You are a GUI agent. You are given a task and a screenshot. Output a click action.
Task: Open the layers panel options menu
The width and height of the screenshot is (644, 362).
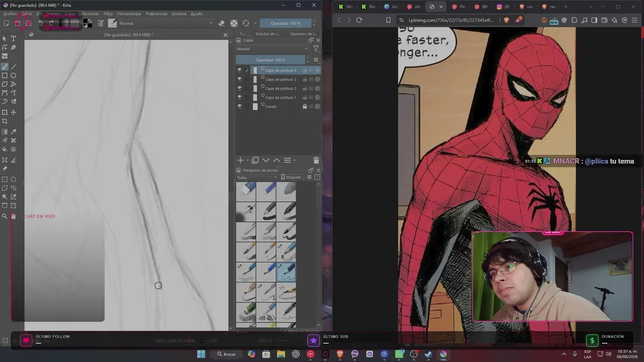coord(316,60)
